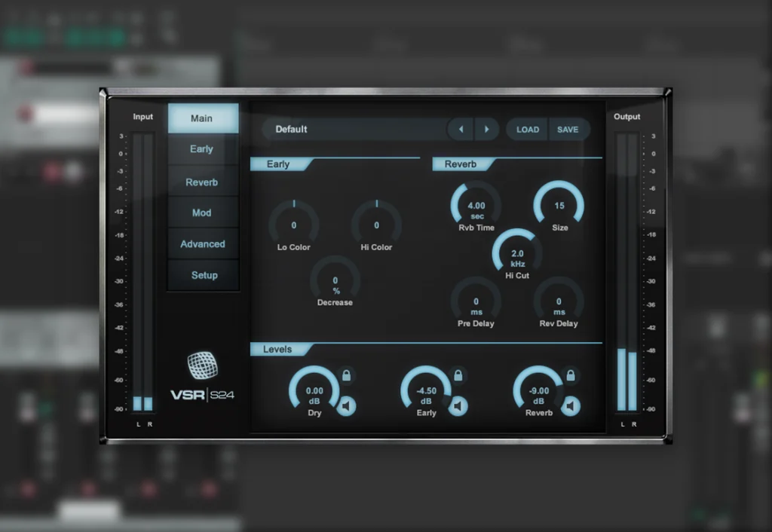Open the Reverb tab in sidebar
The width and height of the screenshot is (772, 532).
[x=202, y=182]
